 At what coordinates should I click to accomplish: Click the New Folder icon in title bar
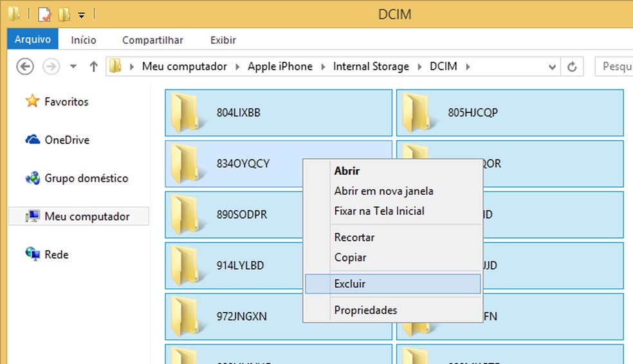tap(64, 14)
